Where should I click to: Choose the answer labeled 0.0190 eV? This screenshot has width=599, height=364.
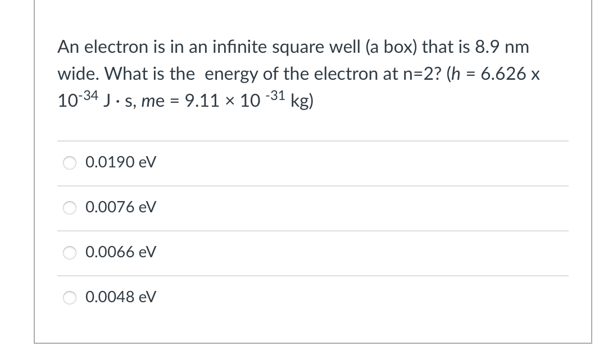121,162
